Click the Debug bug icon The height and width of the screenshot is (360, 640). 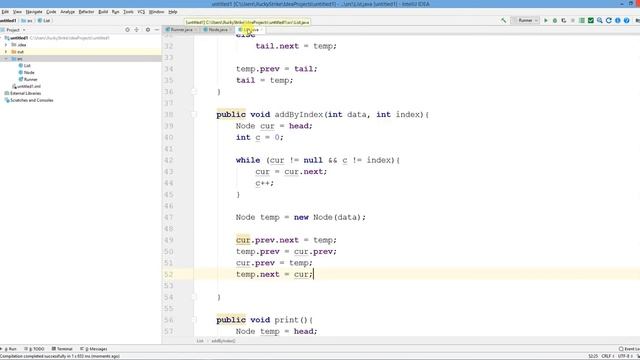pyautogui.click(x=555, y=20)
